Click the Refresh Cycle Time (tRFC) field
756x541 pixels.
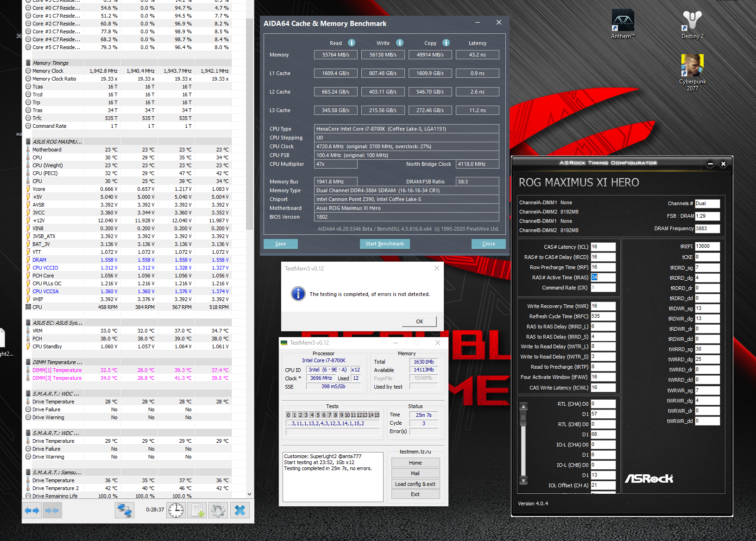point(603,316)
